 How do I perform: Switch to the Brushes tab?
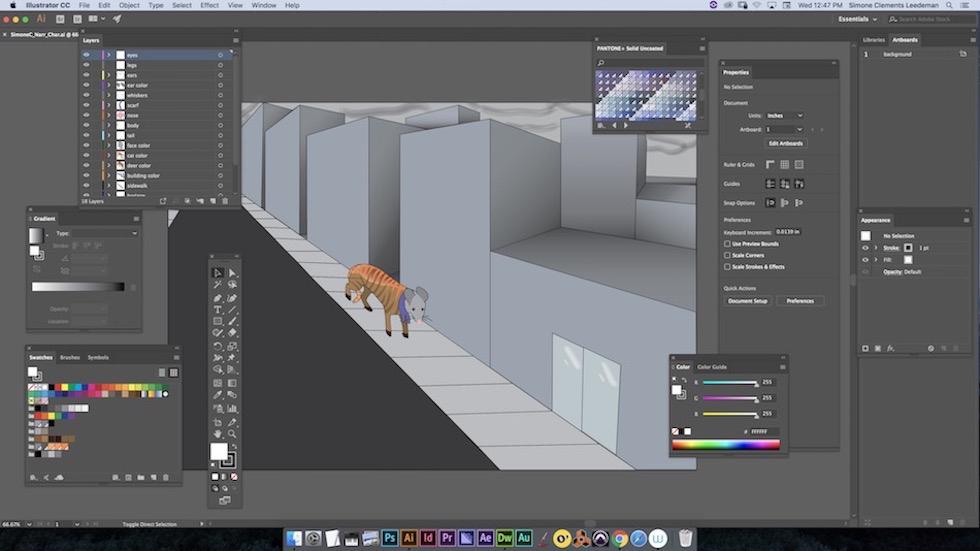click(70, 357)
